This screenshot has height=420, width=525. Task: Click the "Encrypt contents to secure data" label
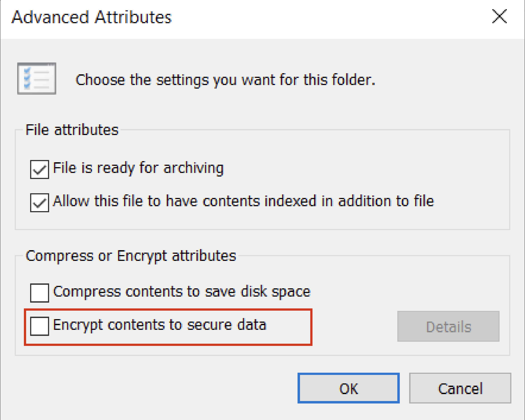click(x=160, y=325)
